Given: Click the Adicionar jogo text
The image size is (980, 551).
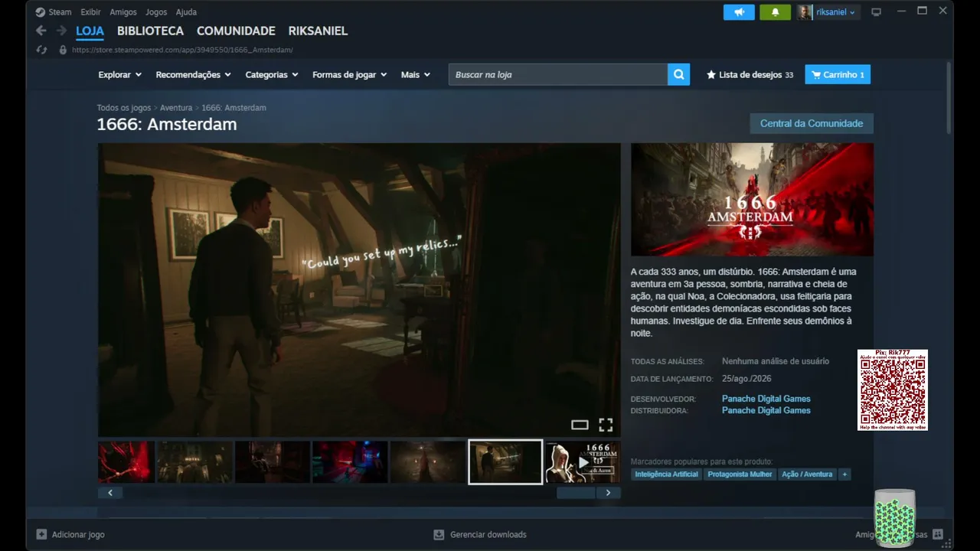Looking at the screenshot, I should pyautogui.click(x=78, y=535).
